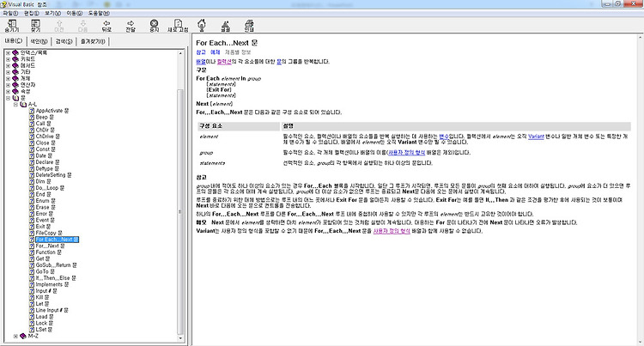This screenshot has height=346, width=644.
Task: Expand the 인덱스/목록 tree node
Action: click(x=8, y=53)
